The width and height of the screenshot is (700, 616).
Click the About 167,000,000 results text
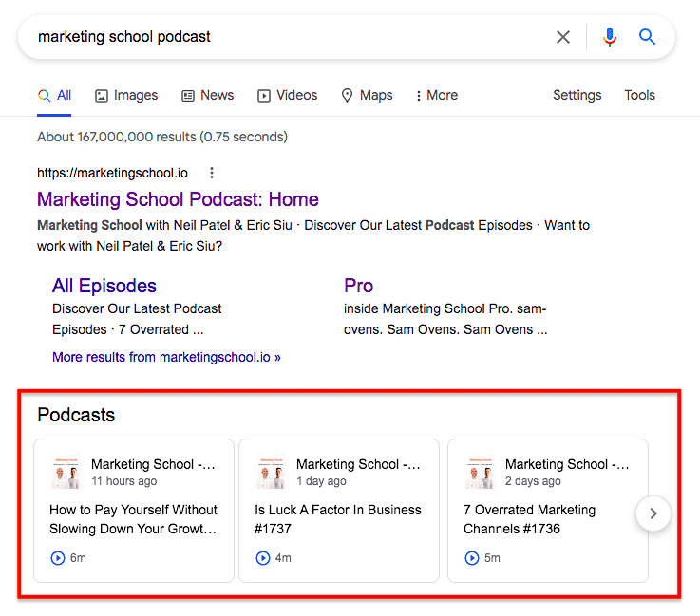[162, 137]
